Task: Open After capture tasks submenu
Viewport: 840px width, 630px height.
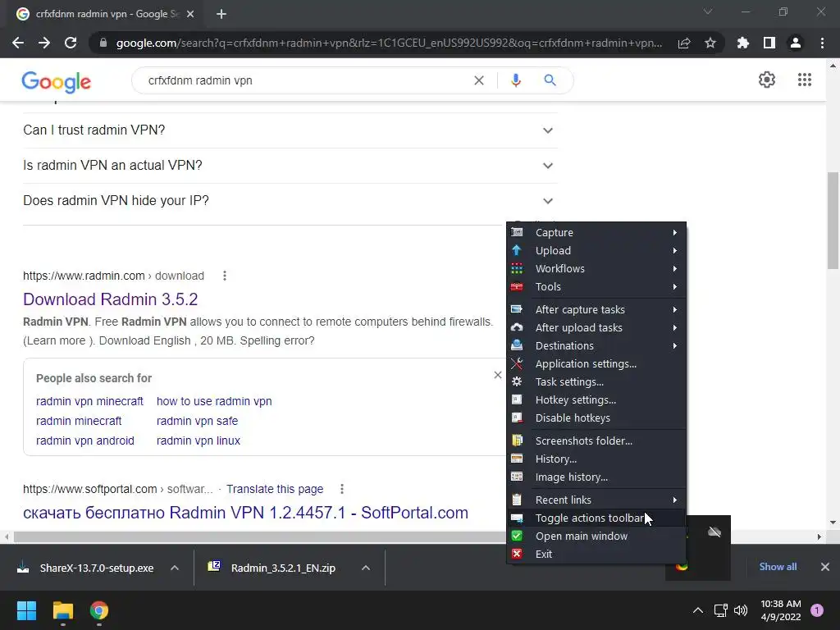Action: click(596, 309)
